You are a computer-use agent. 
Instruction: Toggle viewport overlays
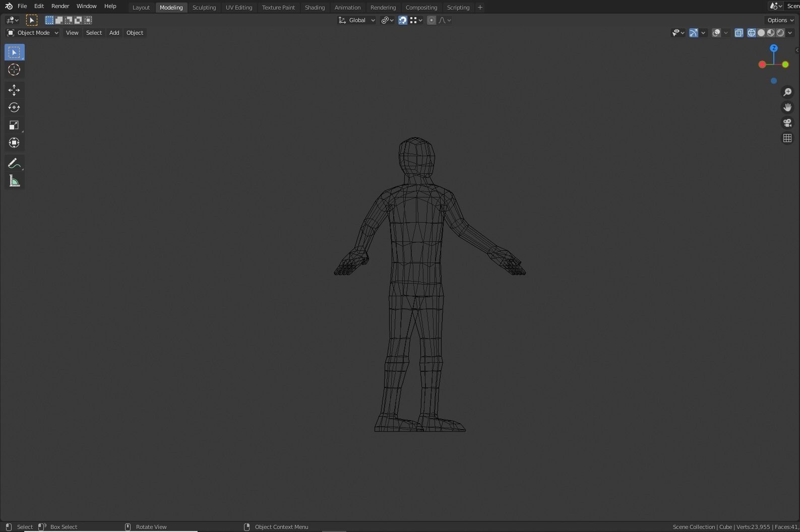(x=716, y=33)
